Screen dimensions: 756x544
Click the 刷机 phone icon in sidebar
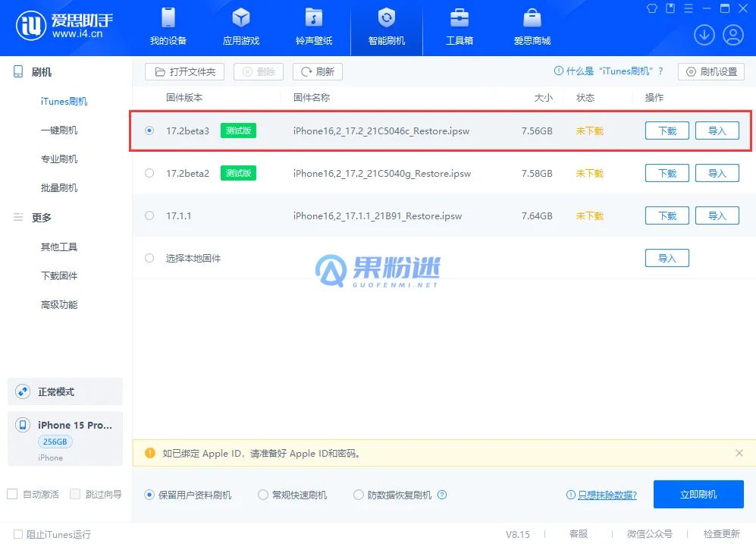[x=18, y=72]
